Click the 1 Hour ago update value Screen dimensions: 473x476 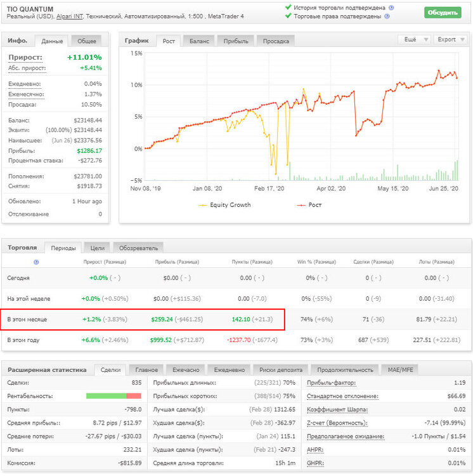[87, 201]
